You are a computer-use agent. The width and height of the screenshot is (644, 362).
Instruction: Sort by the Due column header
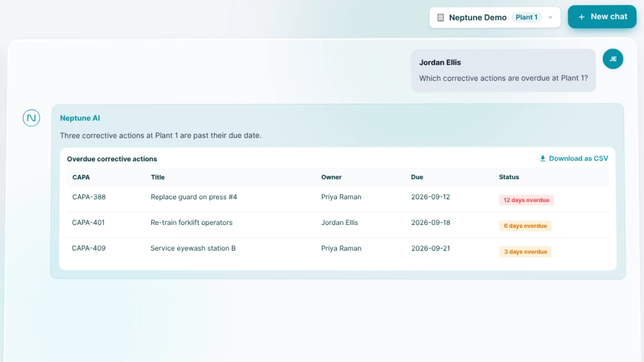(417, 177)
